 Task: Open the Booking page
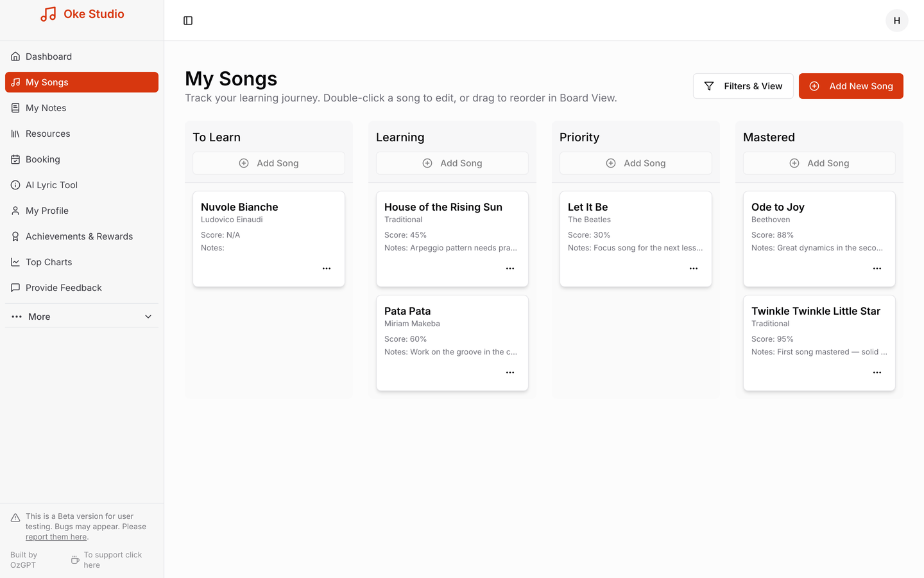coord(81,159)
